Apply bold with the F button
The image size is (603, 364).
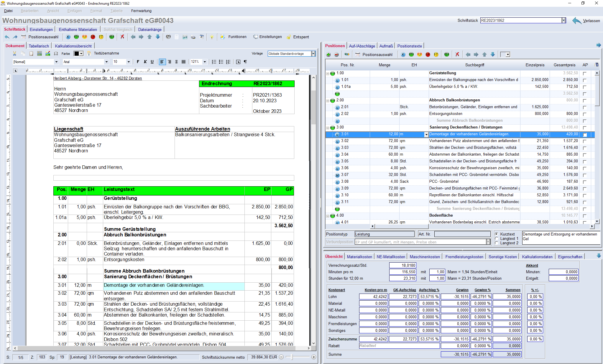coord(138,62)
